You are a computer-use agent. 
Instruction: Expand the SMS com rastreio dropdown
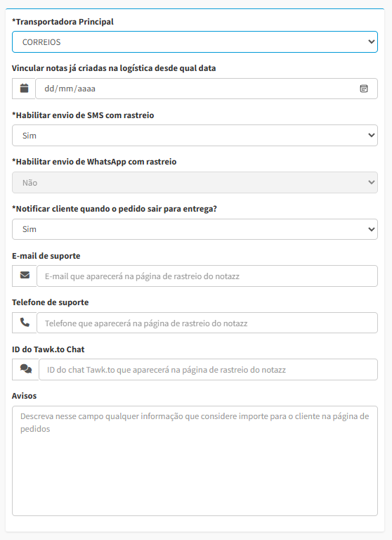[195, 135]
